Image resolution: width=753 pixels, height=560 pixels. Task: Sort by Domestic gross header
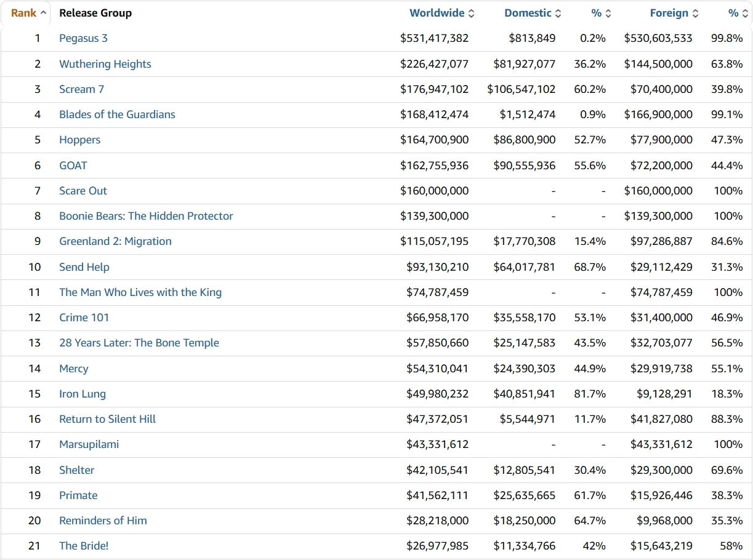(x=528, y=13)
